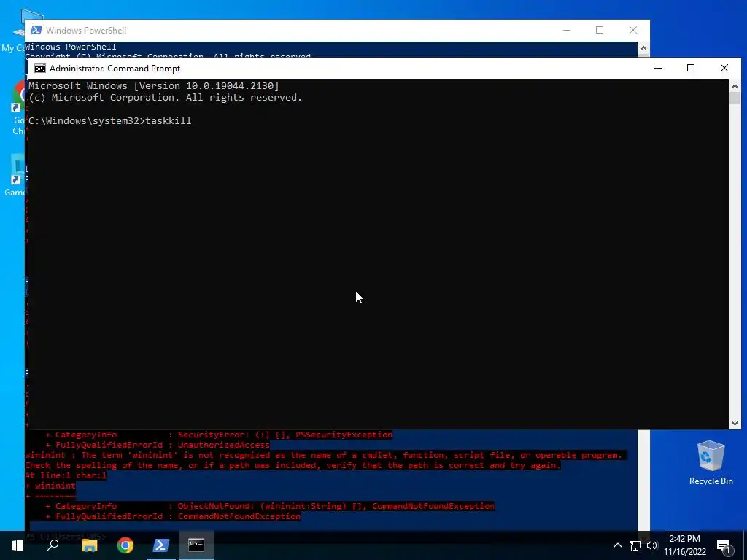Click PowerShell 'SecurityError' CategoryInfo line
Viewport: 747px width, 560px height.
pyautogui.click(x=219, y=435)
